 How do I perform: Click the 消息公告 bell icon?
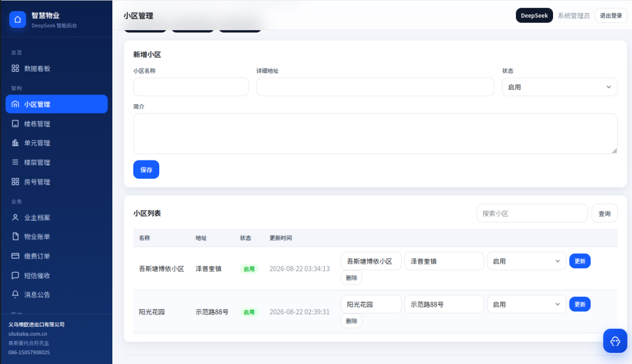coord(15,294)
